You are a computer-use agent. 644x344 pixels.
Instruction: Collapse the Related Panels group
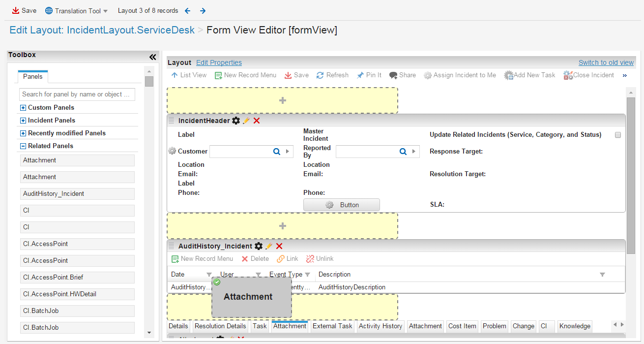pos(23,146)
